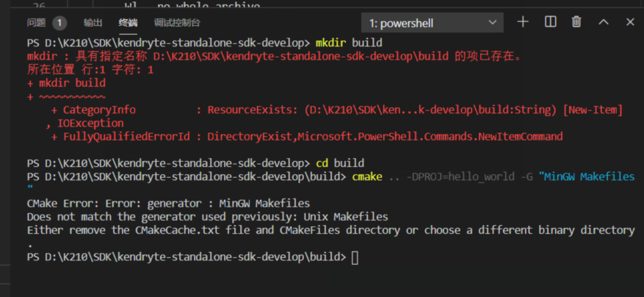Open the 问题 problems tab
This screenshot has width=644, height=297.
click(36, 23)
